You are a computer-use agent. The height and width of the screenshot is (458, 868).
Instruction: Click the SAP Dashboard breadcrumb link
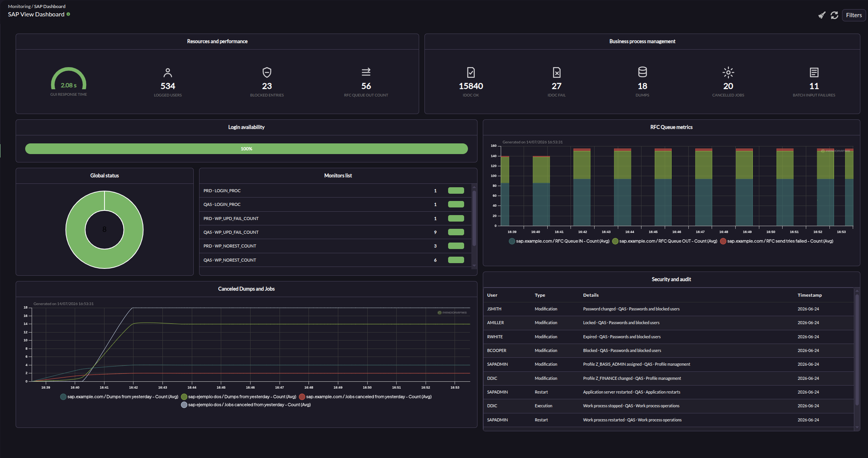(x=50, y=6)
